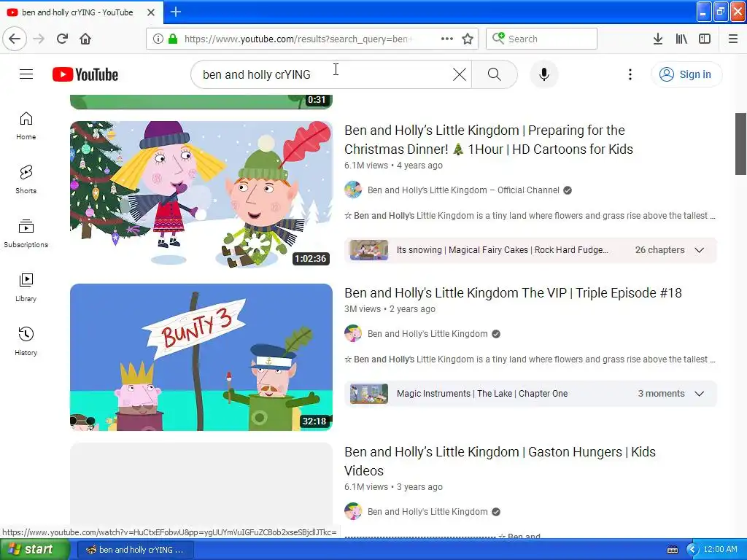Open the Windows start button
Screen dimensions: 747x560
point(34,550)
